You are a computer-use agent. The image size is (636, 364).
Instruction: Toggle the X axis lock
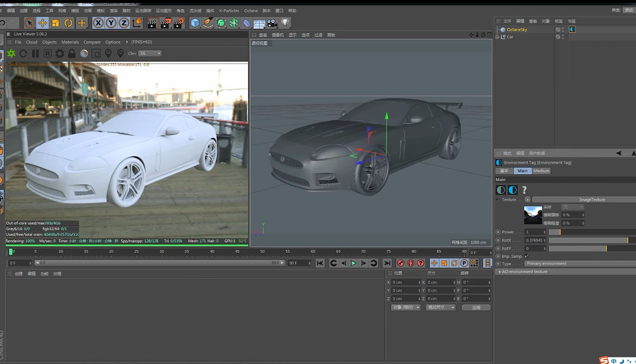[98, 23]
